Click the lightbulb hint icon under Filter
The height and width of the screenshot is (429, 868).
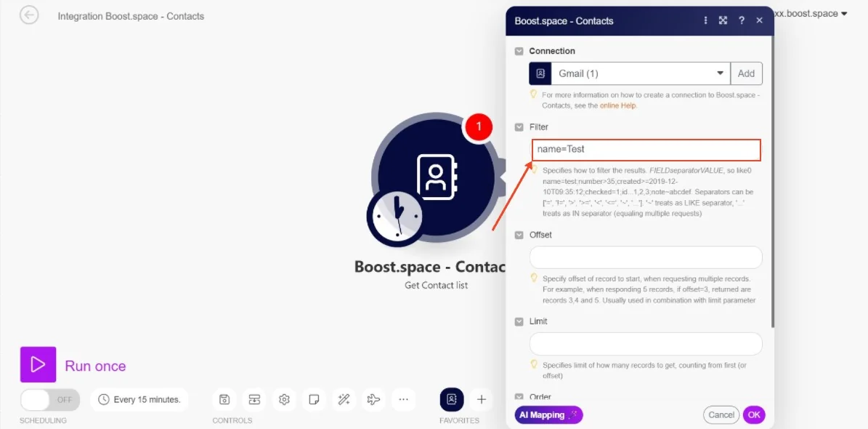pos(534,169)
